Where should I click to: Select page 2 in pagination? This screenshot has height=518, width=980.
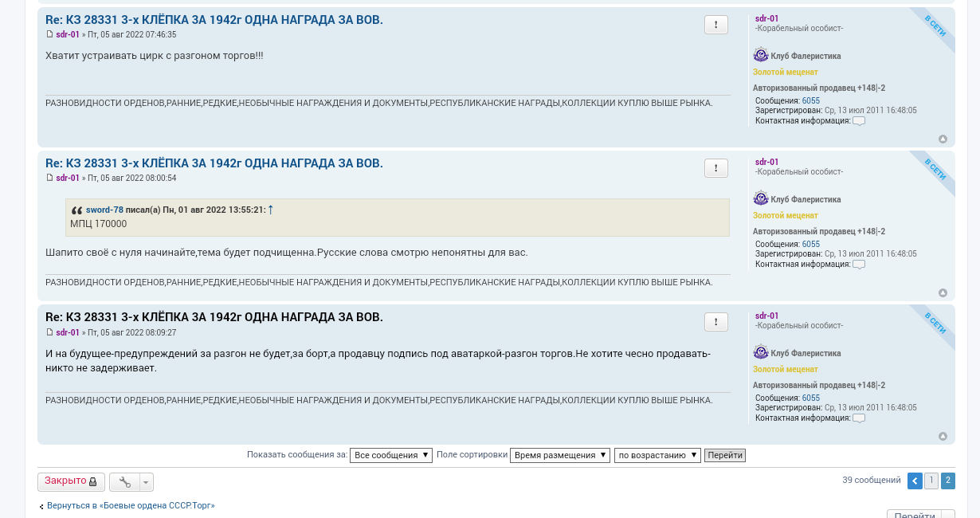948,481
